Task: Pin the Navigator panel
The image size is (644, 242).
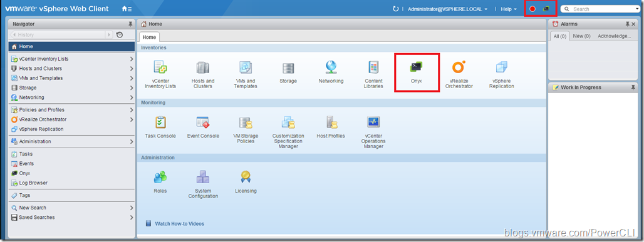Action: pos(130,24)
